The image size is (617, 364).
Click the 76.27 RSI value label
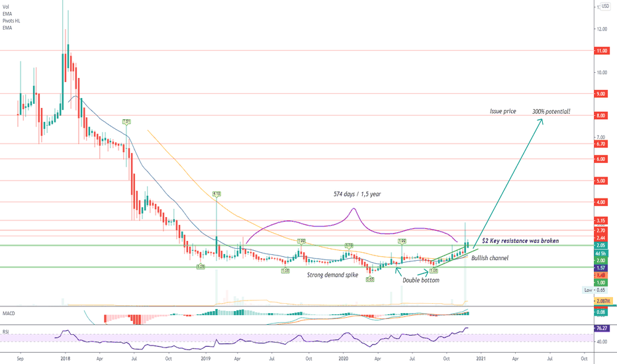click(x=601, y=328)
